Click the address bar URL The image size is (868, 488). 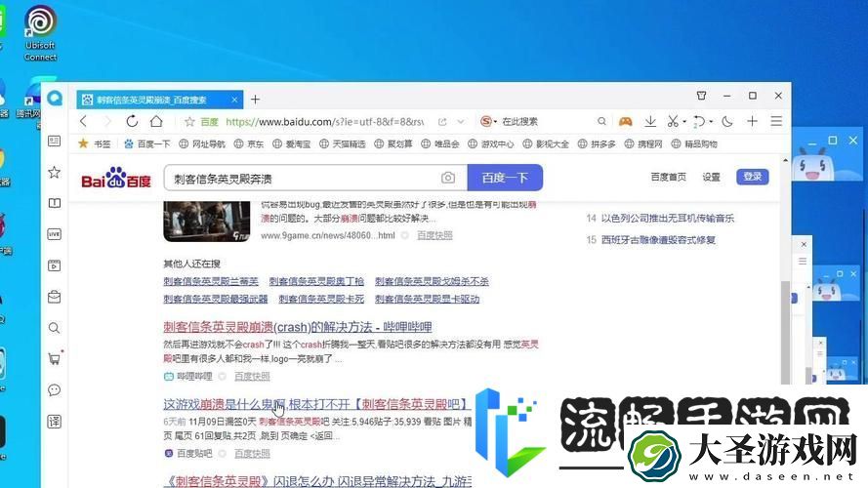[325, 122]
